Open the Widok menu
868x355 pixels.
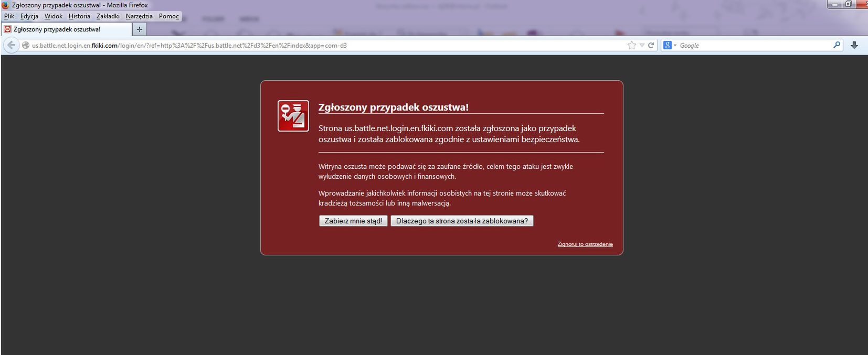[x=54, y=16]
